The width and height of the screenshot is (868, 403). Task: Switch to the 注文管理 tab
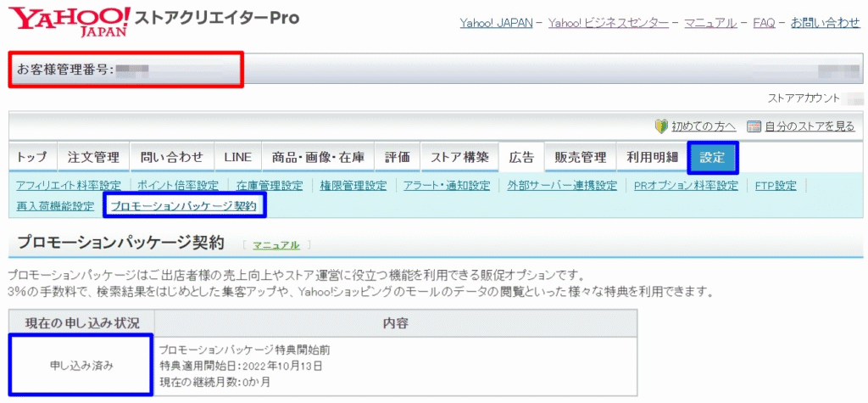pos(93,158)
